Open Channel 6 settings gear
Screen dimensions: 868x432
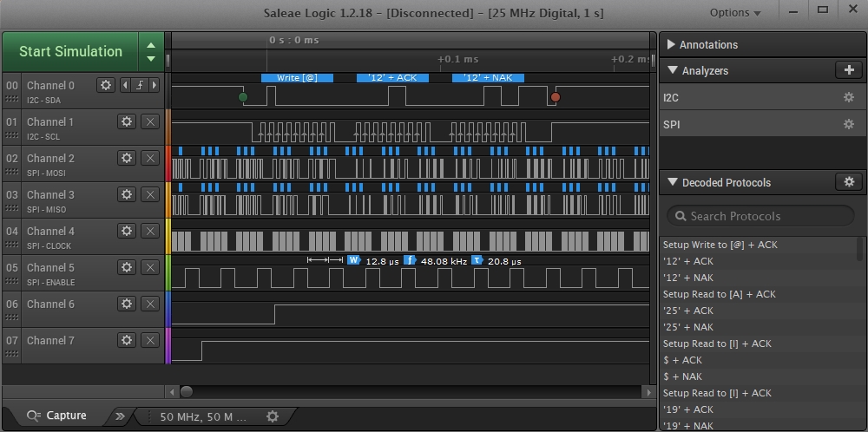(x=127, y=304)
